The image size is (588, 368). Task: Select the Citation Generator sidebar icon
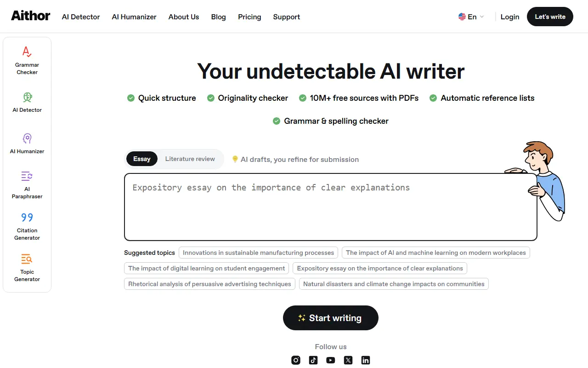pos(27,225)
